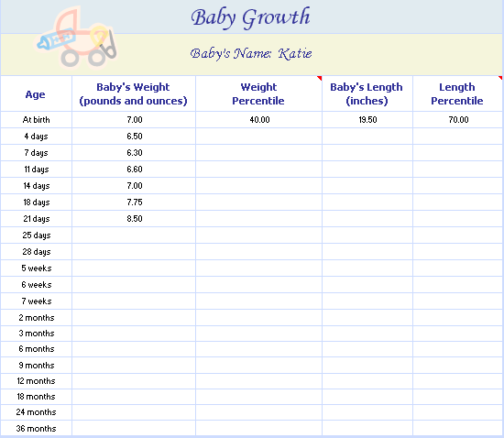Select the 6.30 weight cell for 7 days
Screen dimensions: 504x438
click(x=134, y=153)
